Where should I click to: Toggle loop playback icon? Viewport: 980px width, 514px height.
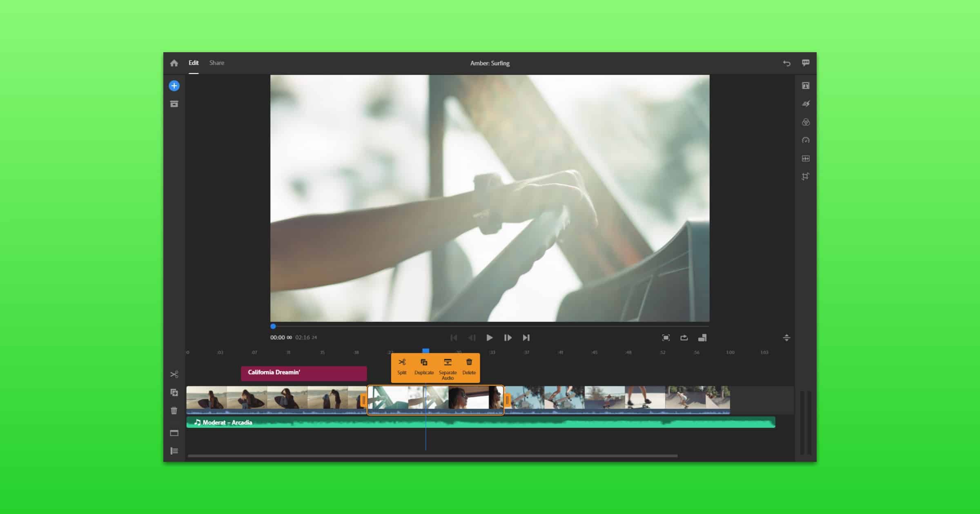tap(684, 338)
